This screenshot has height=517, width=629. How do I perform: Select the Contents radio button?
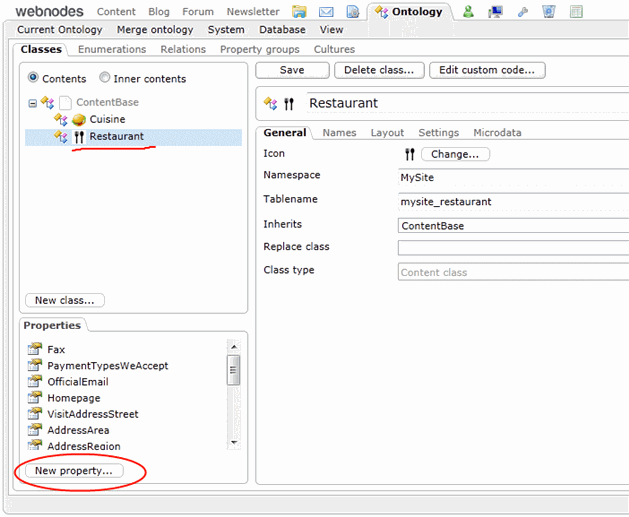click(34, 79)
